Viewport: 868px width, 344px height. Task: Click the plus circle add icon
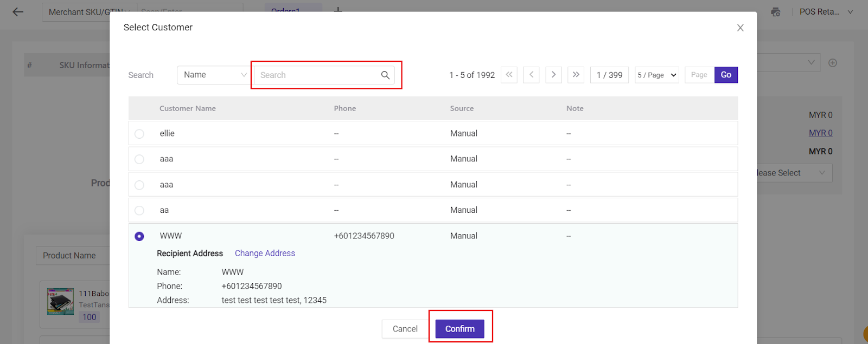833,63
